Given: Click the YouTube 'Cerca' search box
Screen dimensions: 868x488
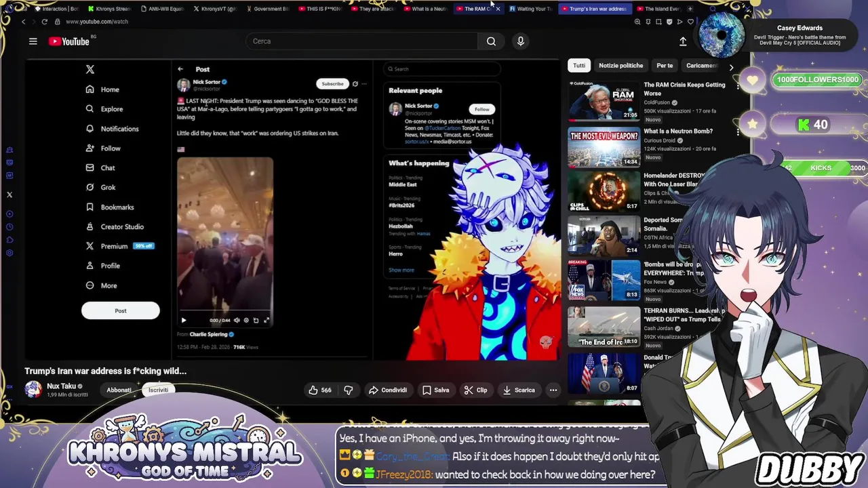Looking at the screenshot, I should 363,41.
